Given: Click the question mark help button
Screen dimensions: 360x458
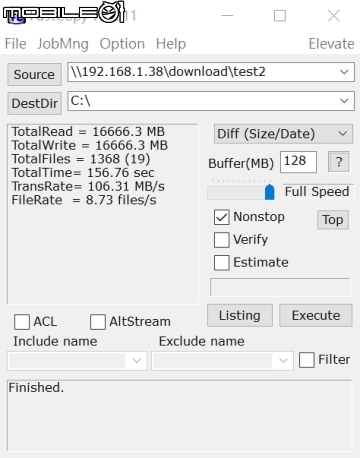Looking at the screenshot, I should pos(339,162).
